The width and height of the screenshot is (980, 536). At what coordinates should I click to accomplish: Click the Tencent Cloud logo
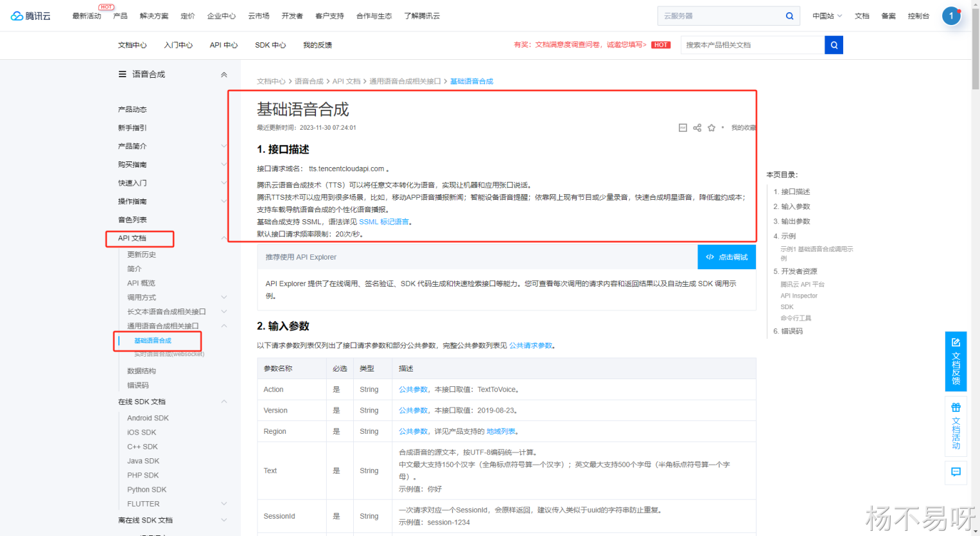click(30, 16)
